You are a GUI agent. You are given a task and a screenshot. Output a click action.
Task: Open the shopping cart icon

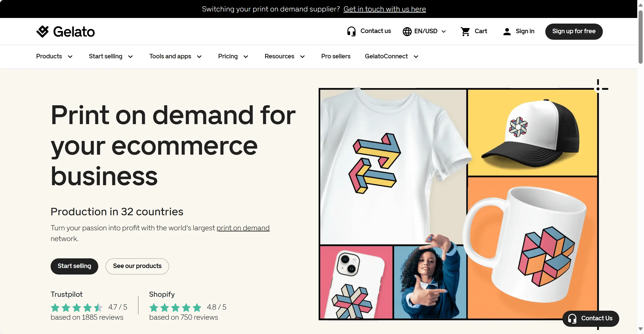(x=465, y=31)
